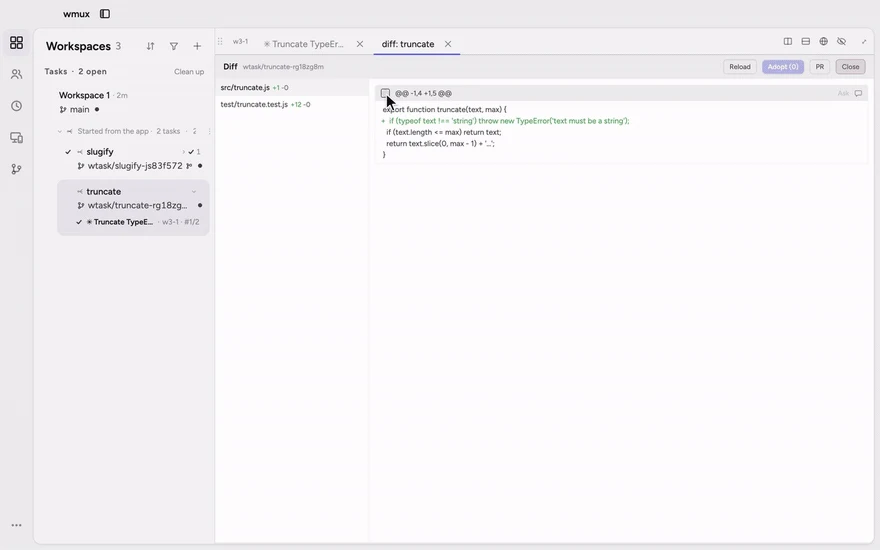This screenshot has height=550, width=880.
Task: Select the diff: truncate tab
Action: 408,44
